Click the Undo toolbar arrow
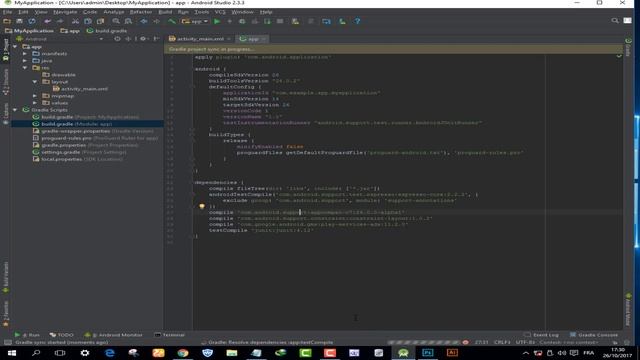 47,21
